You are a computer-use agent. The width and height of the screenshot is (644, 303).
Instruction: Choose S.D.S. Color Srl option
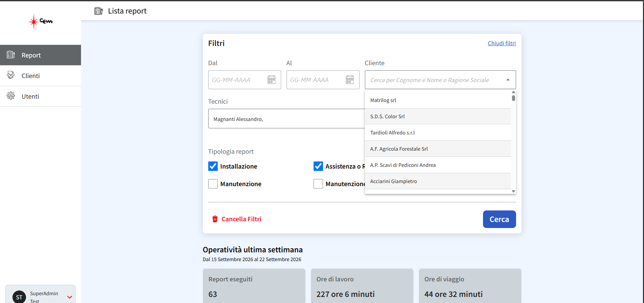pyautogui.click(x=438, y=117)
